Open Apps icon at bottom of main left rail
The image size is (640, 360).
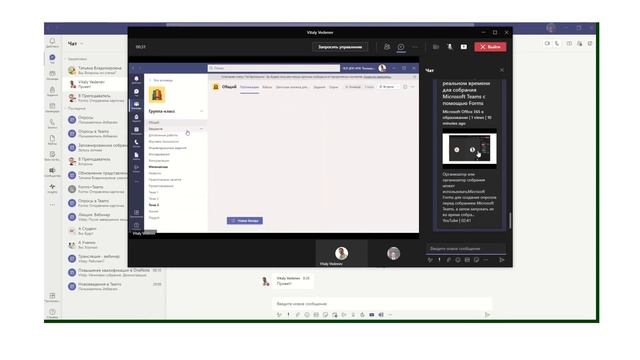click(x=52, y=297)
